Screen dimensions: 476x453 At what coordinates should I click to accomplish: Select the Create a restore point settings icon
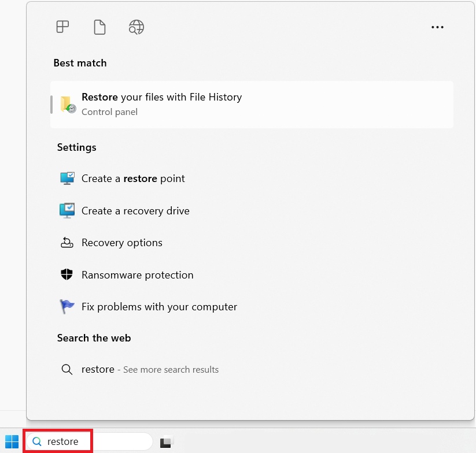coord(68,178)
